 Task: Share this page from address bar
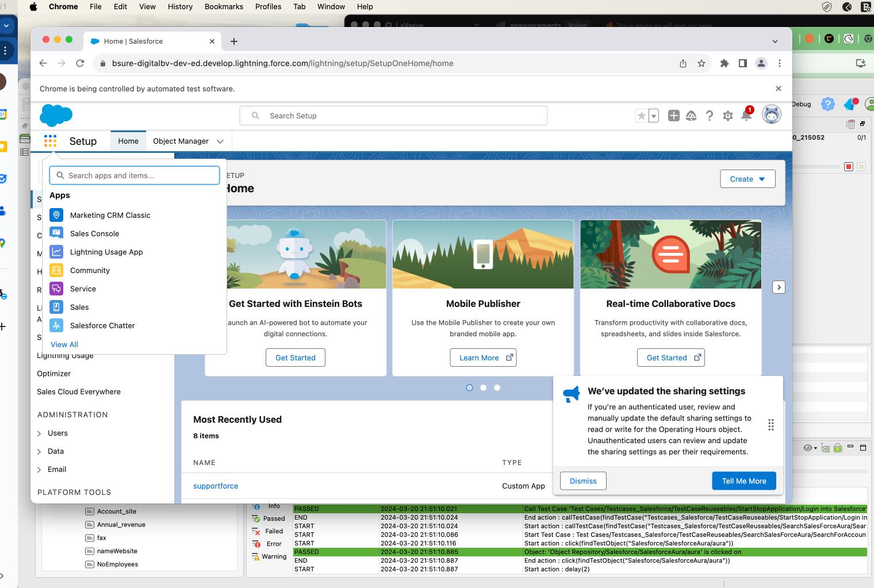click(x=683, y=63)
